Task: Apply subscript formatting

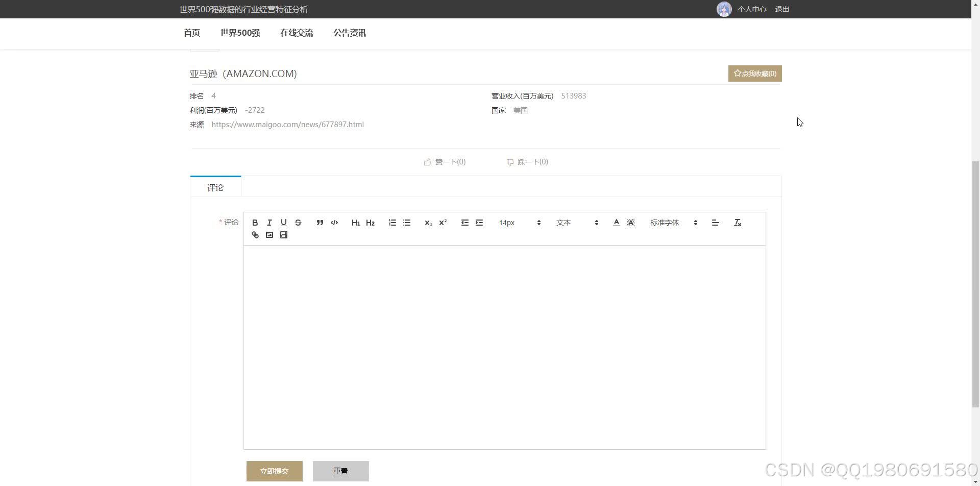Action: click(x=429, y=223)
